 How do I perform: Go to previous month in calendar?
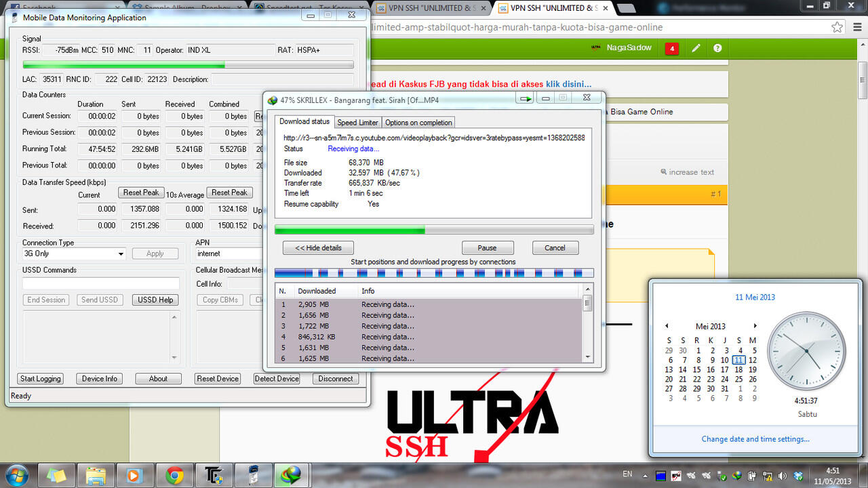(x=667, y=326)
